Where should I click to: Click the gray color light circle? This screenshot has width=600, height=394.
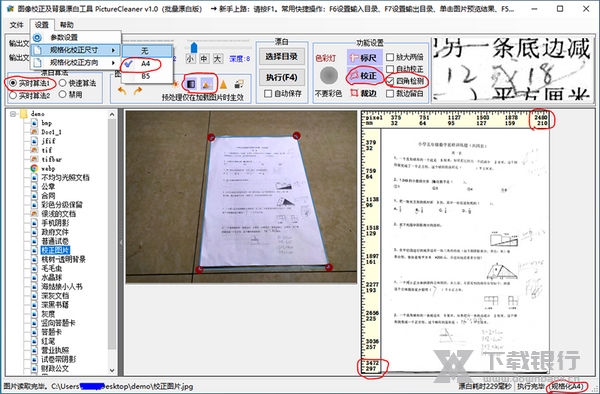click(x=329, y=76)
